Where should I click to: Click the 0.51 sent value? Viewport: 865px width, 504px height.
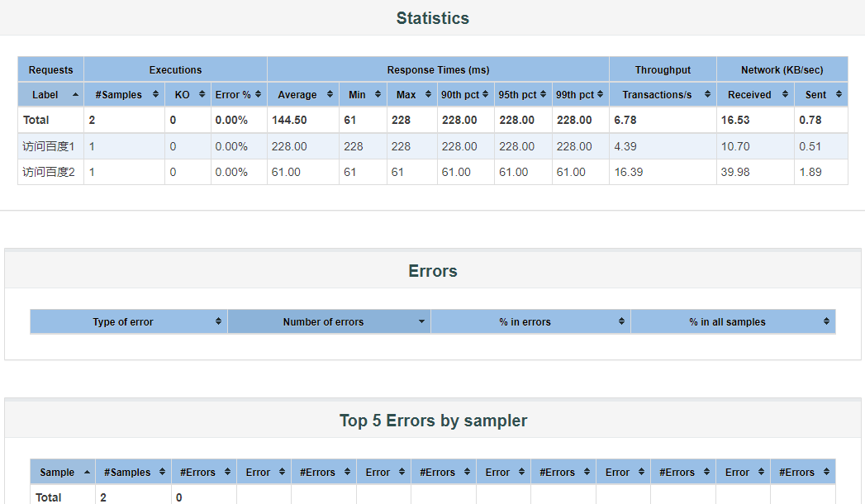coord(810,146)
